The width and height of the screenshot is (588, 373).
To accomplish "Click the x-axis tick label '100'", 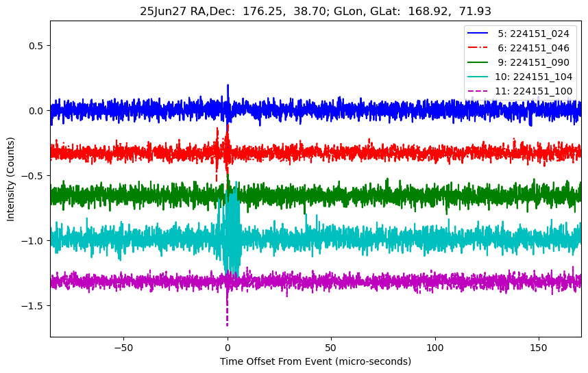I will (x=435, y=348).
